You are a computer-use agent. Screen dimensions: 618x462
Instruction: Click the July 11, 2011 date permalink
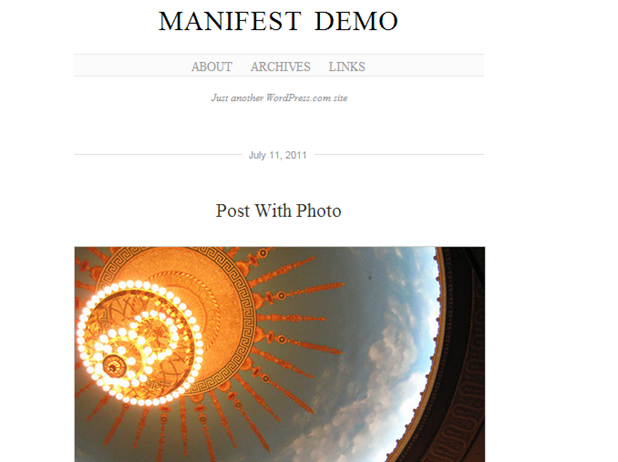click(x=277, y=155)
